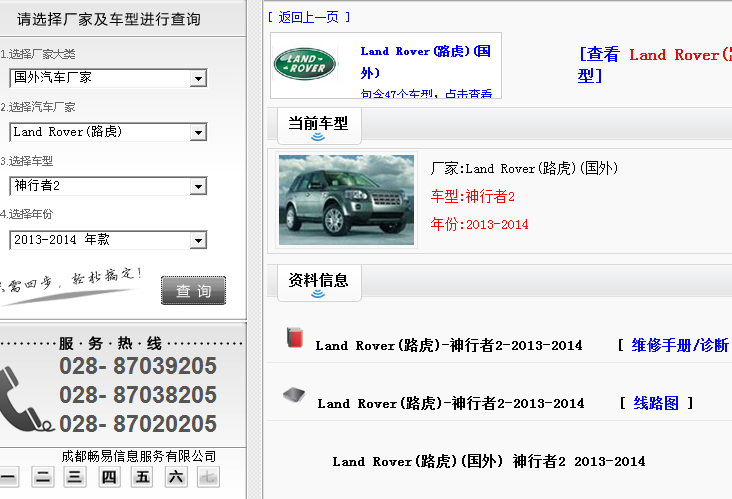Select the grayed 七 page number icon
Image resolution: width=732 pixels, height=499 pixels.
[208, 477]
